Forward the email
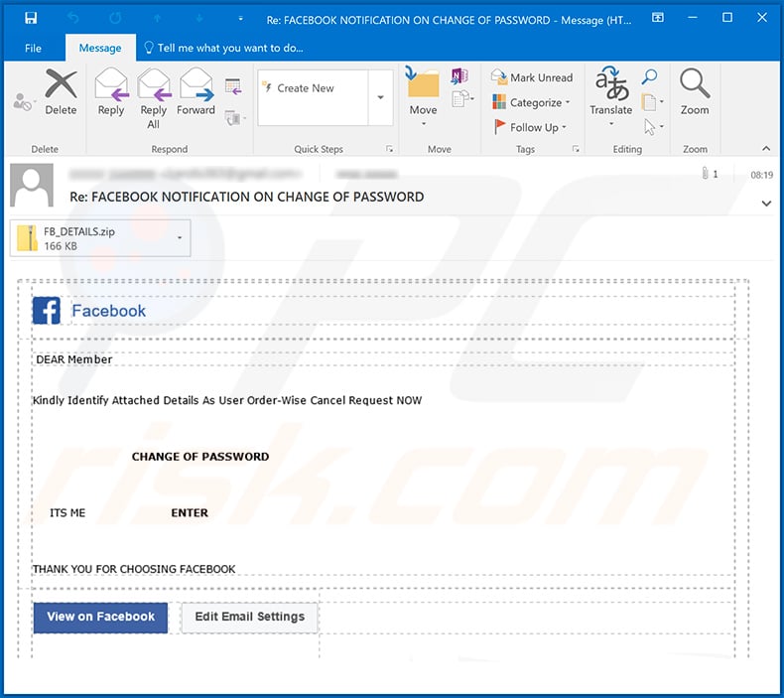 pyautogui.click(x=196, y=92)
